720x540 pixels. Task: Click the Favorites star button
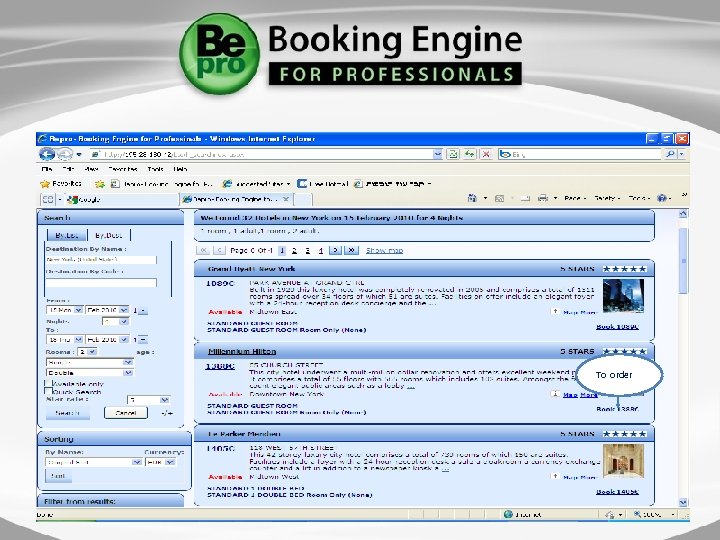coord(61,184)
